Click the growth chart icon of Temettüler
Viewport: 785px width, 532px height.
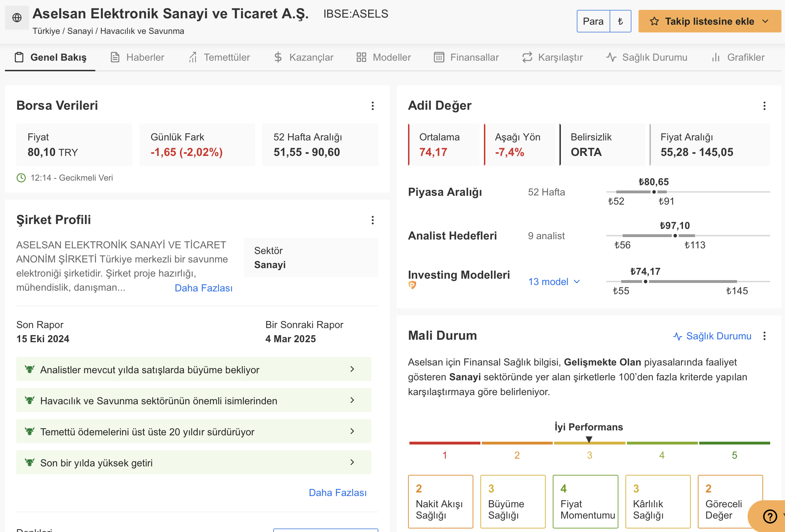click(193, 57)
